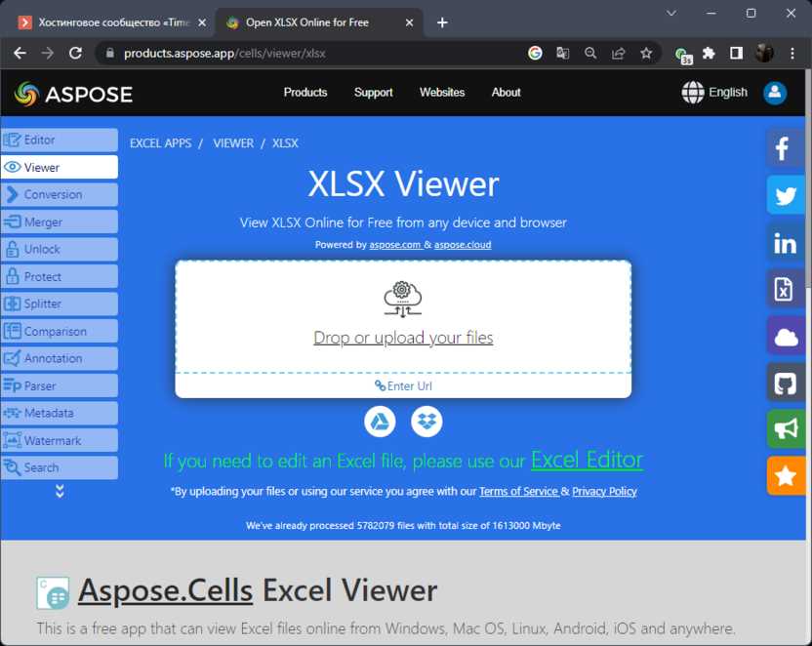Open the Search sidebar item
This screenshot has height=646, width=812.
59,468
